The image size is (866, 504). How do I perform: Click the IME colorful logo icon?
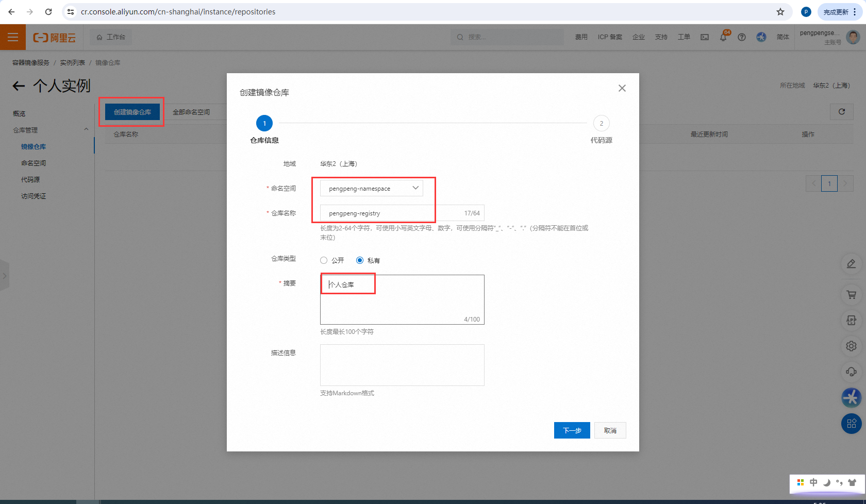[801, 482]
